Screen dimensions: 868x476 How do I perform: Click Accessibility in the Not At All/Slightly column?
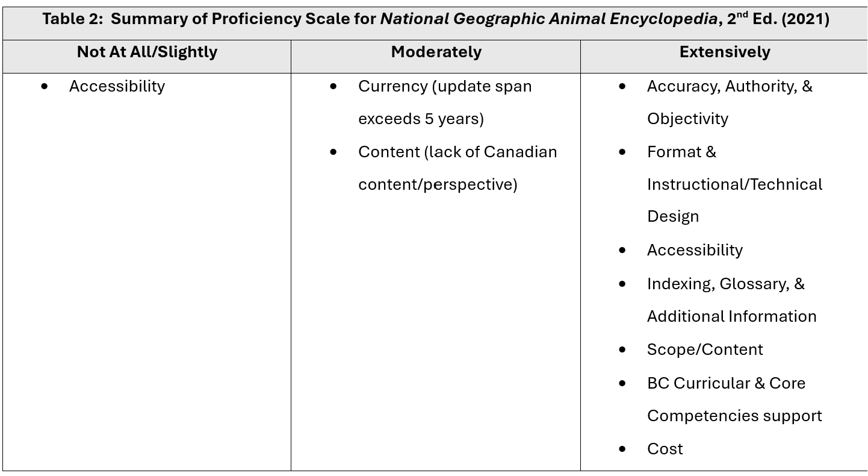coord(117,87)
